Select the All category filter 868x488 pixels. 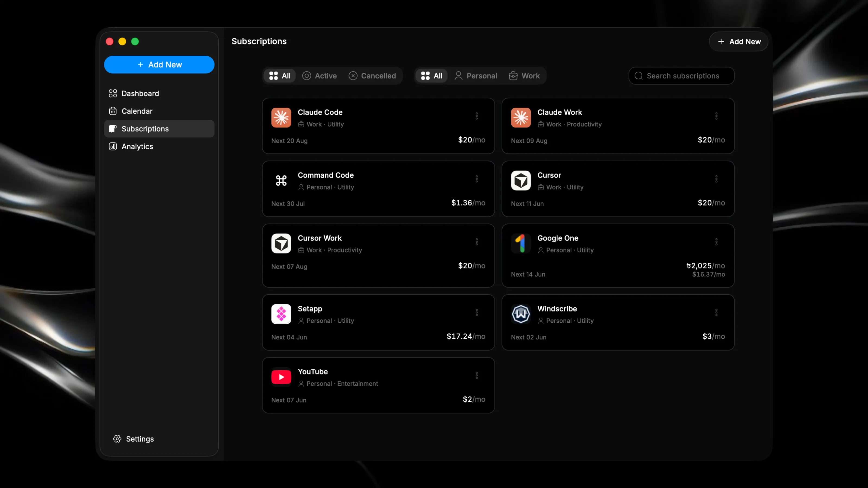[x=432, y=76]
